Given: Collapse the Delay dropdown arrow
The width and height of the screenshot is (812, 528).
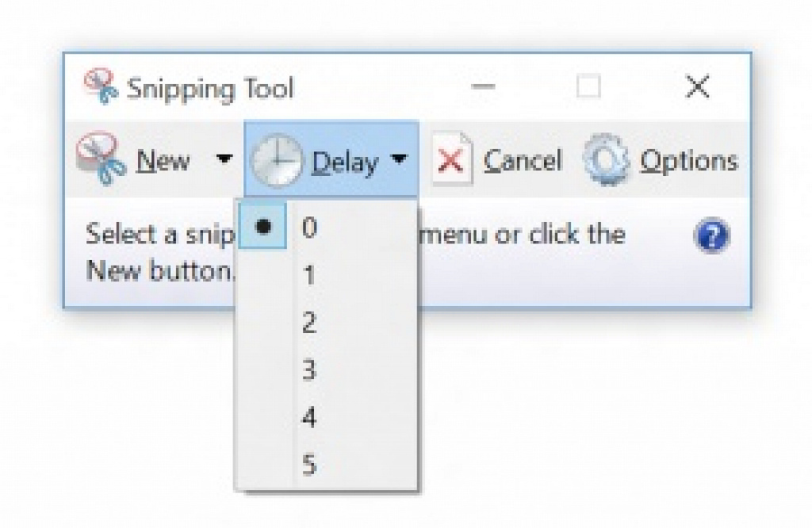Looking at the screenshot, I should pos(399,159).
